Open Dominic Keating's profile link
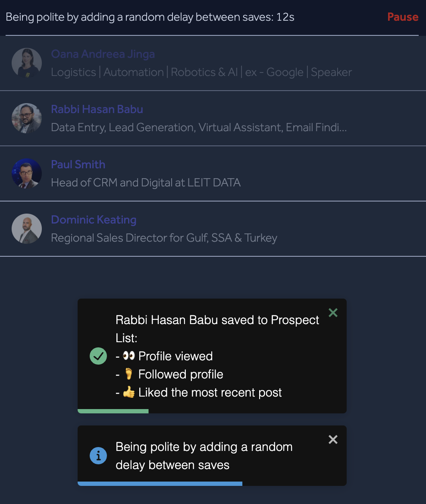This screenshot has width=426, height=504. pyautogui.click(x=94, y=220)
